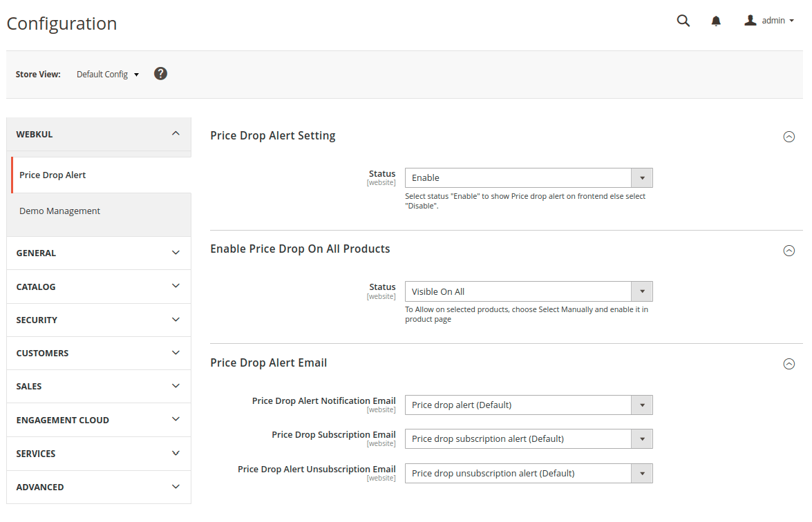Open the Security configuration section
This screenshot has width=812, height=522.
click(98, 320)
